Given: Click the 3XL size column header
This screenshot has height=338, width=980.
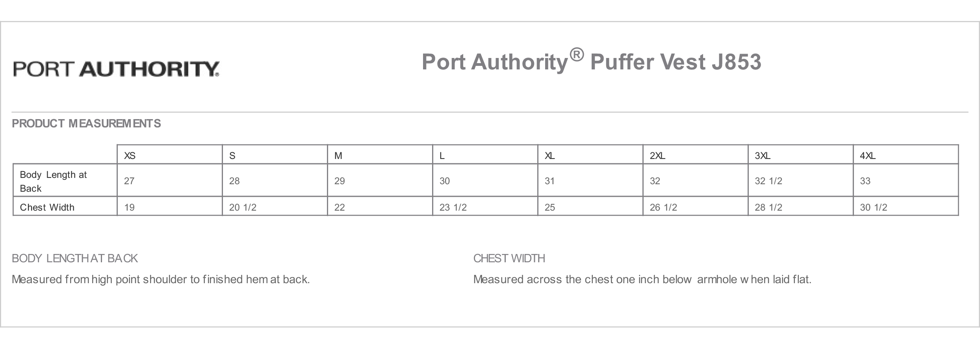Looking at the screenshot, I should pyautogui.click(x=801, y=155).
